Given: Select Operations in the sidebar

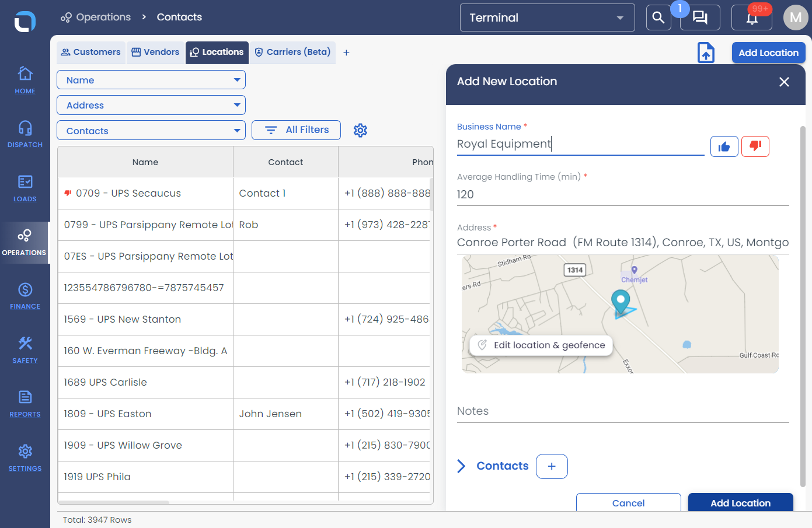Looking at the screenshot, I should coord(25,242).
